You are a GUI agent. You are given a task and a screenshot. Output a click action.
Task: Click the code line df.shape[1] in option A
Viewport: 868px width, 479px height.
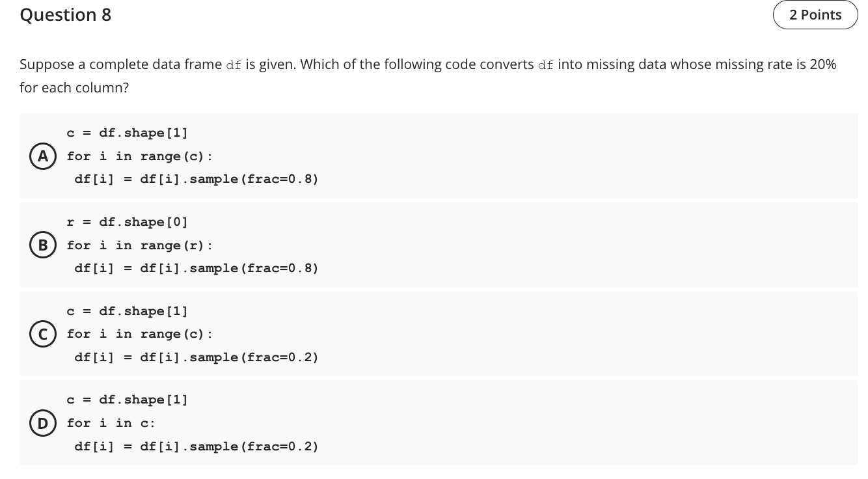[143, 133]
